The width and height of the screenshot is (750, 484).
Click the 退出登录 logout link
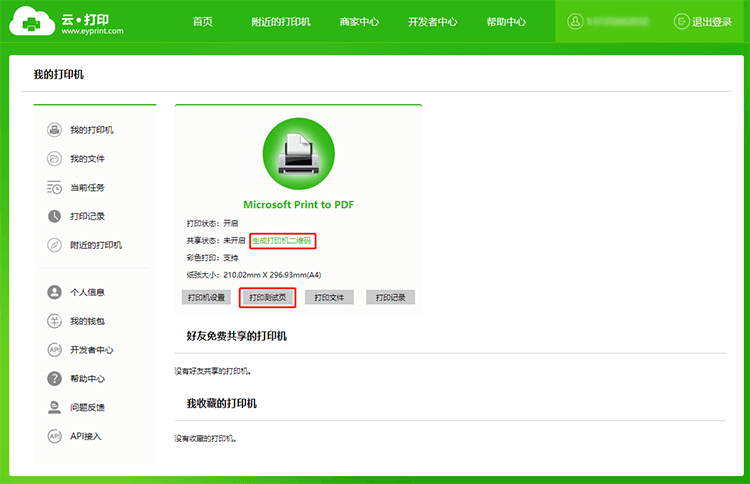pos(712,22)
